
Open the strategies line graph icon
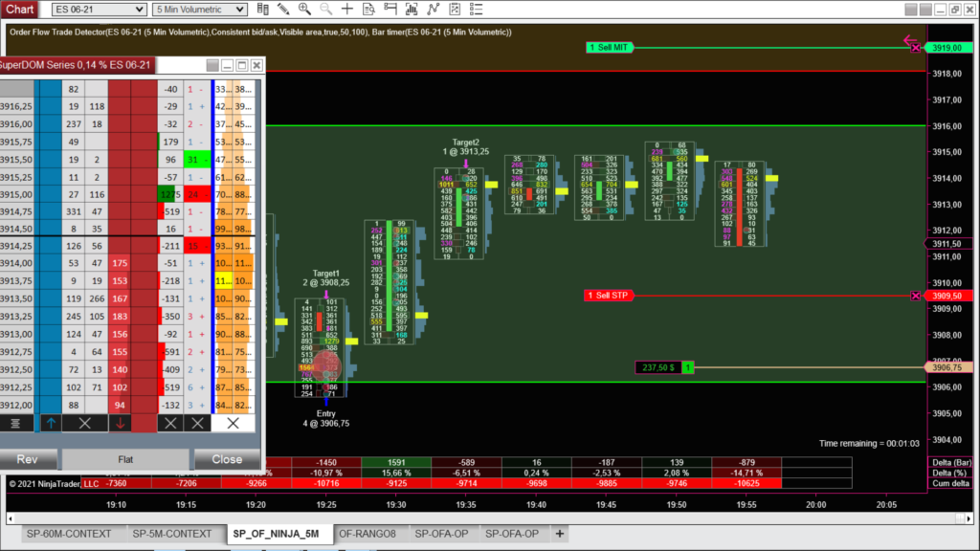point(434,10)
